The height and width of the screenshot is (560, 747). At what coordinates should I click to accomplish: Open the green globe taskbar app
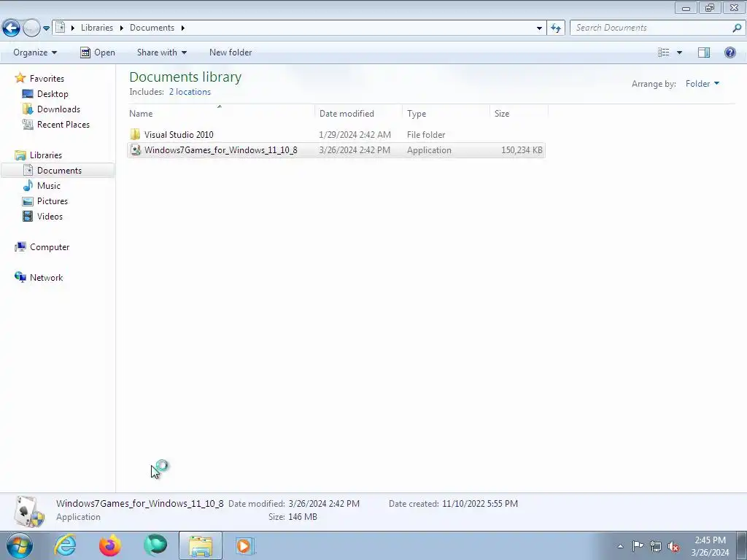(155, 545)
